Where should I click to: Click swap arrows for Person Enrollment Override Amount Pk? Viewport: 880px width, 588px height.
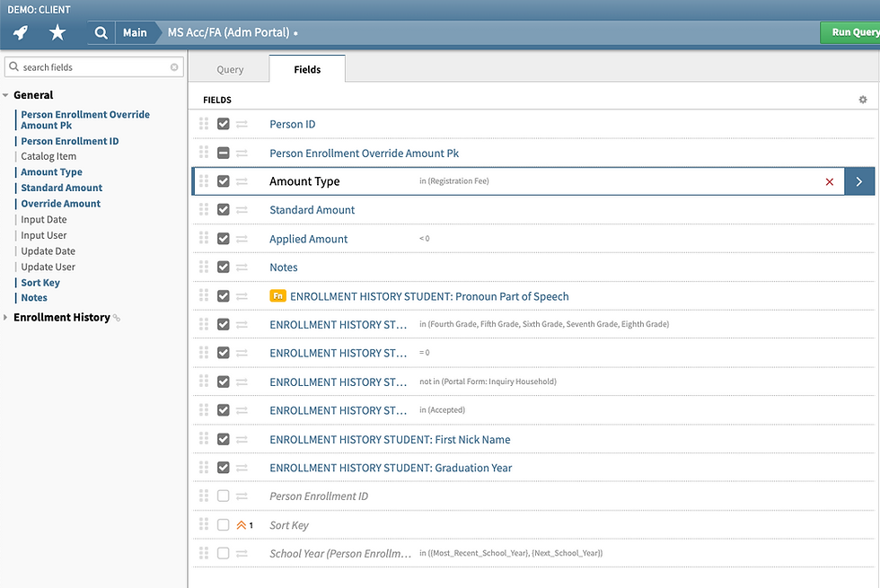point(242,153)
